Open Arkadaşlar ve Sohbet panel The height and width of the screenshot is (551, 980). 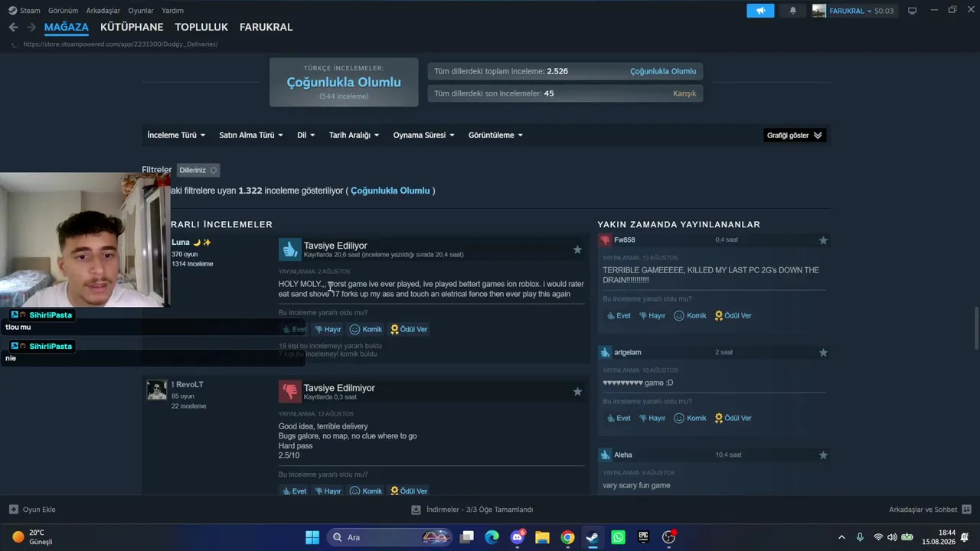coord(930,510)
